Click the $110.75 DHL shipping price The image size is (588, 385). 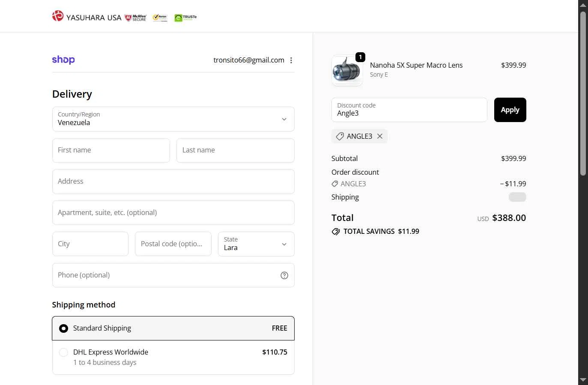point(275,352)
